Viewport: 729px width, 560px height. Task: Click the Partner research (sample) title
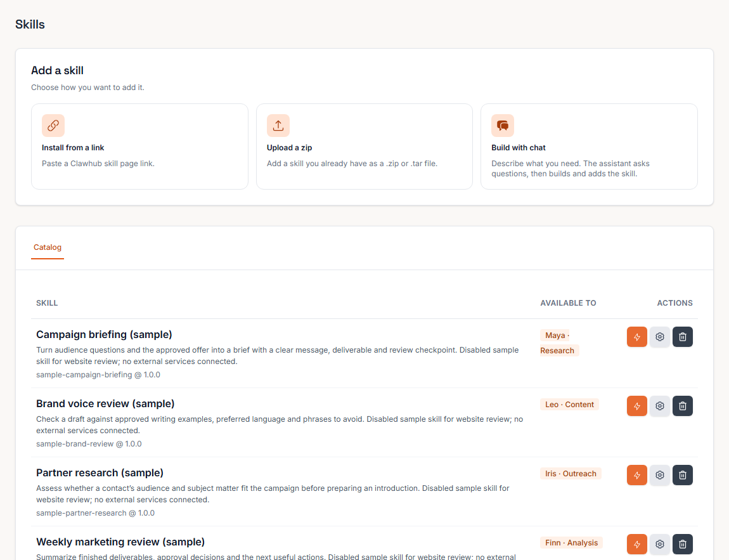click(x=100, y=473)
